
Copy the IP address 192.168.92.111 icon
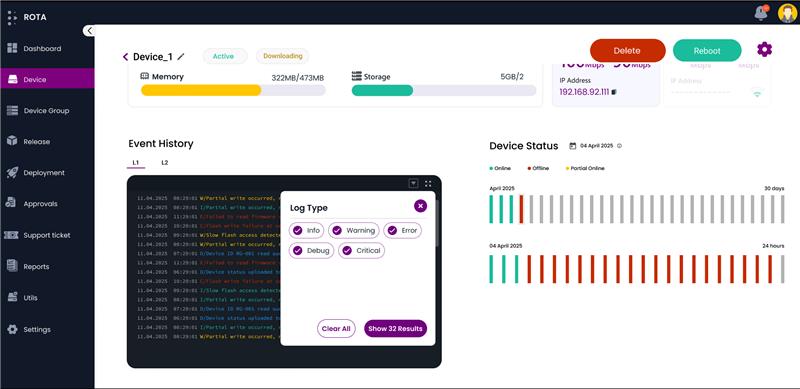tap(614, 92)
